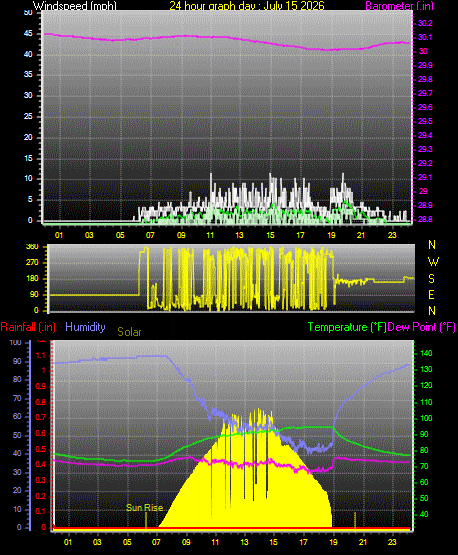The width and height of the screenshot is (458, 555).
Task: Click the 90 wind direction scale value
Action: (34, 294)
